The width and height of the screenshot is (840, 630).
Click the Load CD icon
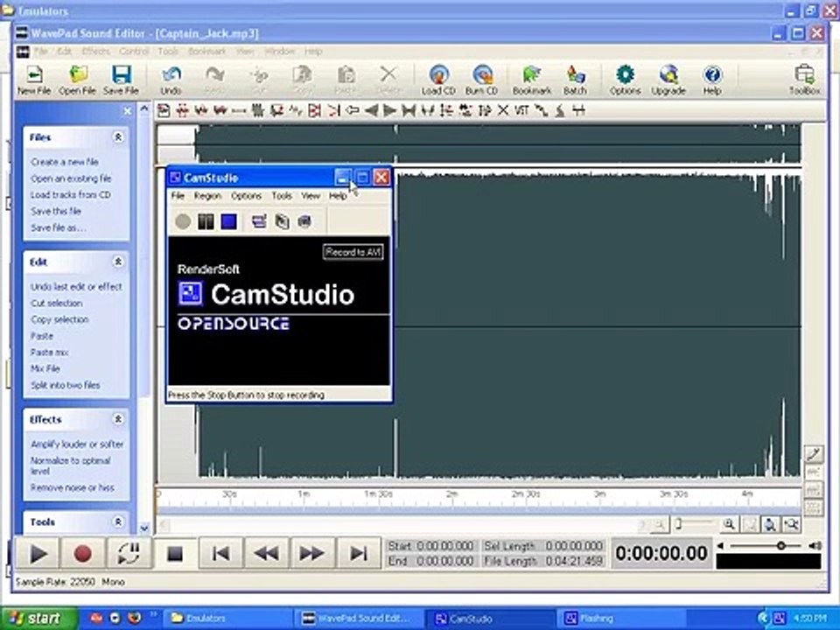point(438,80)
